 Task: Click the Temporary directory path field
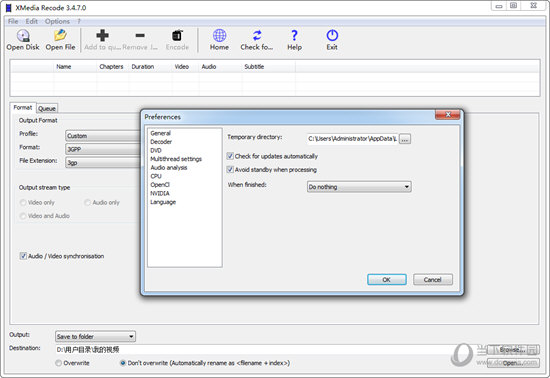[352, 139]
